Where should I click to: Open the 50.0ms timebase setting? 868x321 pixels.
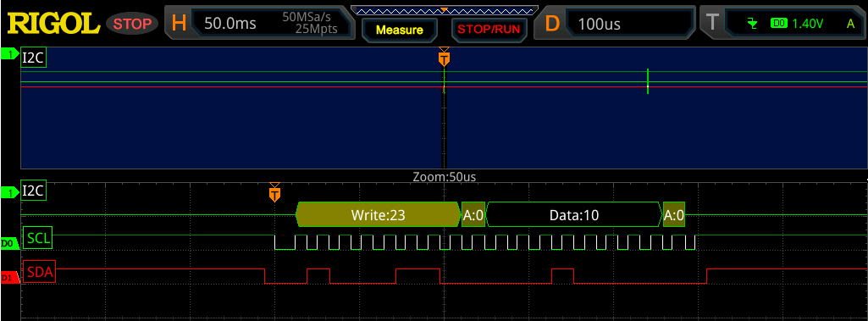point(230,24)
